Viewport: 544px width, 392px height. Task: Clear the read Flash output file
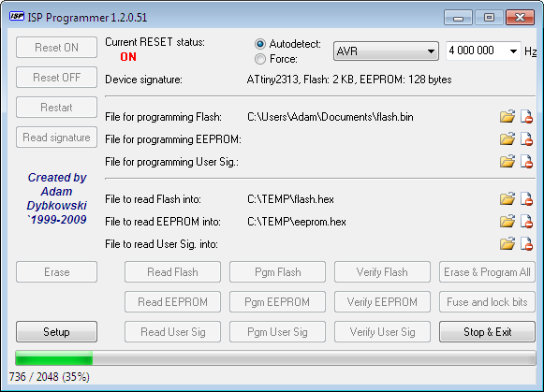pyautogui.click(x=526, y=199)
